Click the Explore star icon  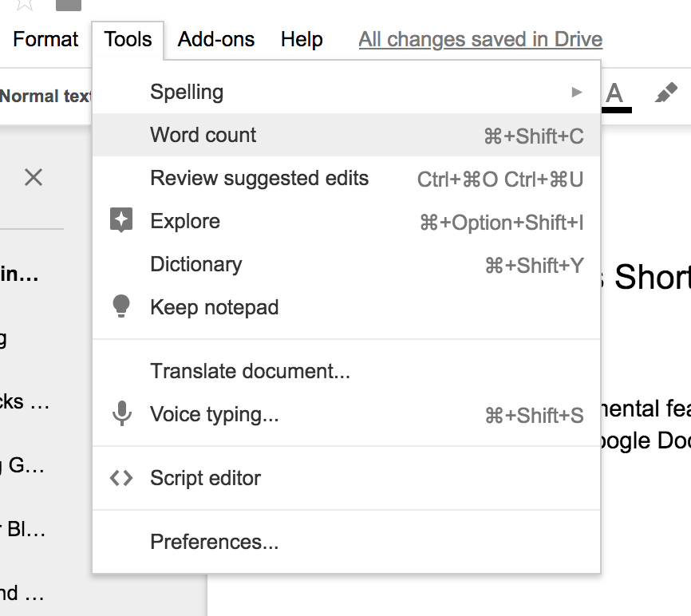121,221
